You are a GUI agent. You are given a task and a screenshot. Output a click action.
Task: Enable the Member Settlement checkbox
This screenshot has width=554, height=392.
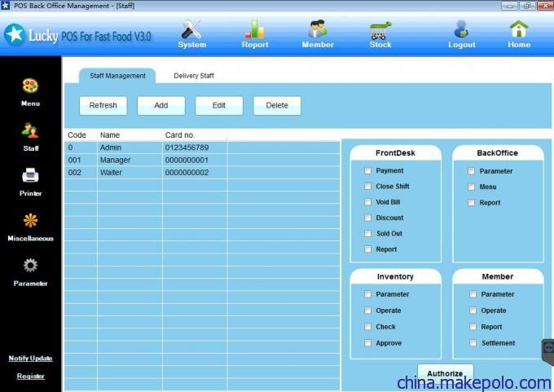click(x=473, y=343)
